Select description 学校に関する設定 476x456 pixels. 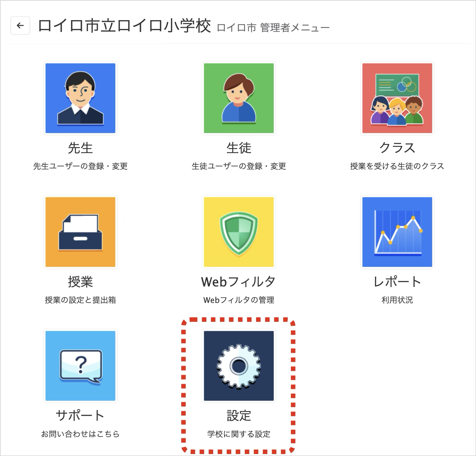239,434
